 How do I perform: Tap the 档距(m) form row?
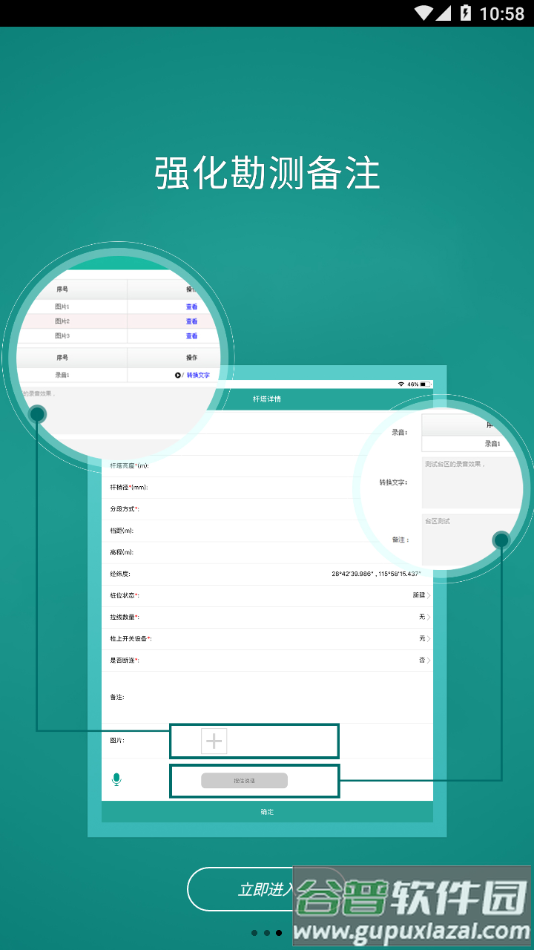click(267, 531)
